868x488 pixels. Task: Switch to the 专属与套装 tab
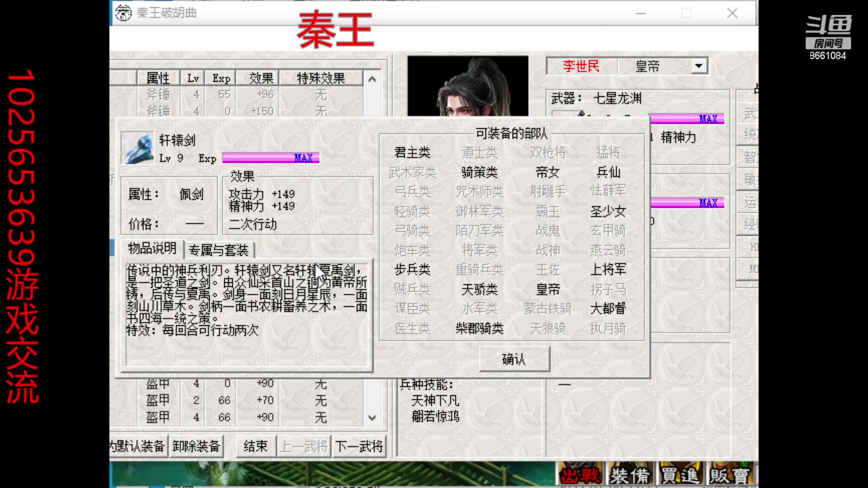tap(219, 250)
